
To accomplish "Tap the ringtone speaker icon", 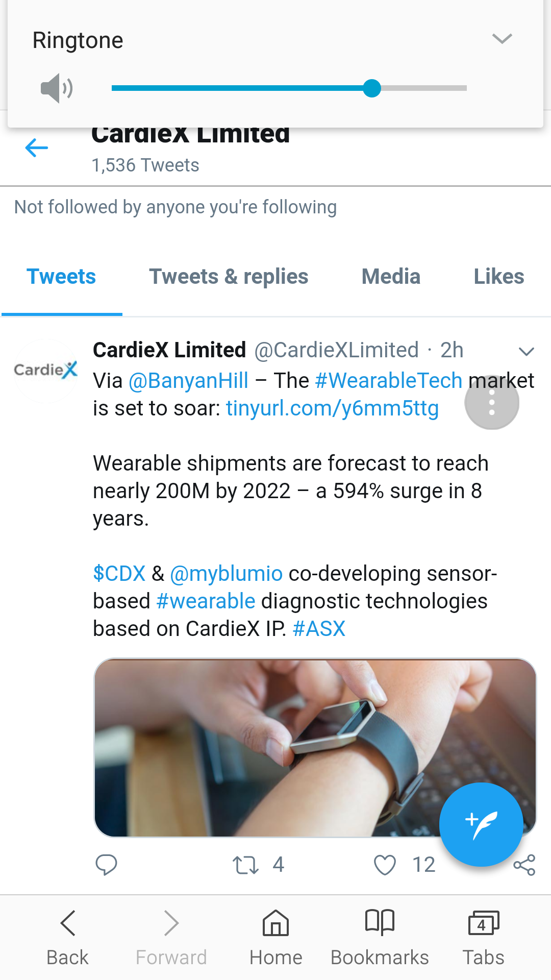I will tap(57, 88).
